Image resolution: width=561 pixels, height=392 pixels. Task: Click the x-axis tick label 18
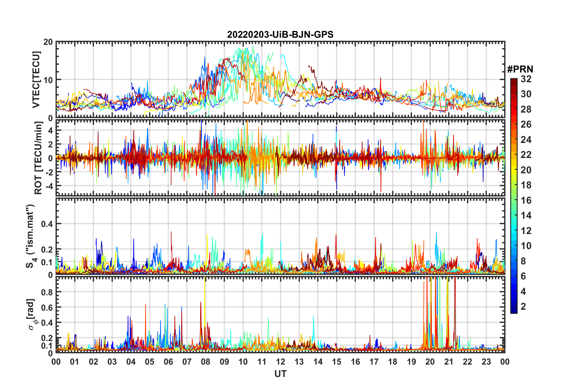click(x=393, y=362)
